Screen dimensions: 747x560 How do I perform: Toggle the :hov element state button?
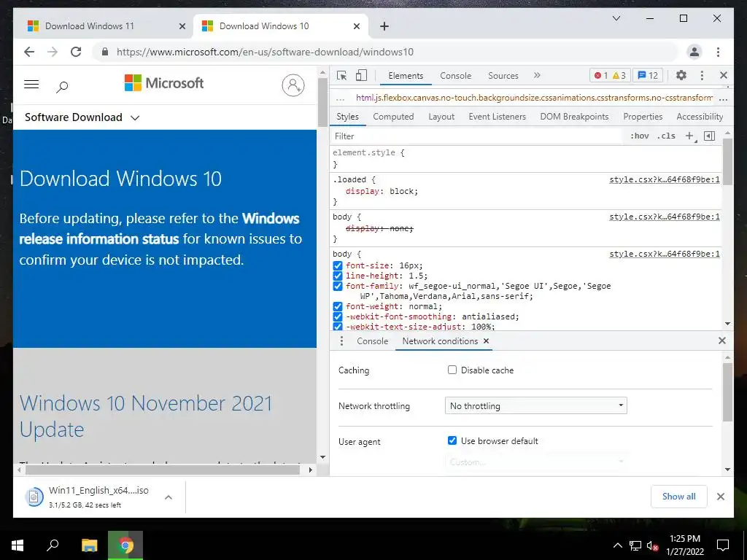pos(639,136)
